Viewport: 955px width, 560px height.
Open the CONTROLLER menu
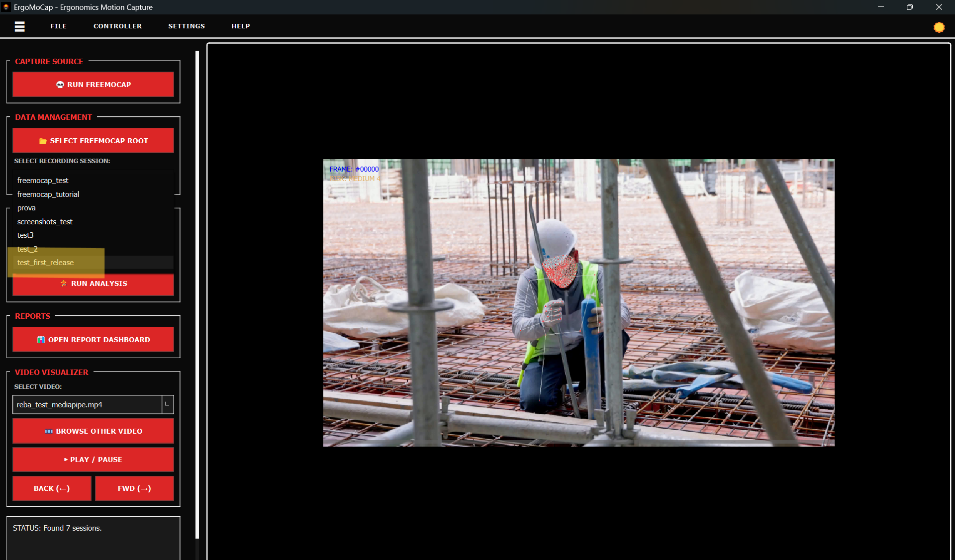[117, 26]
